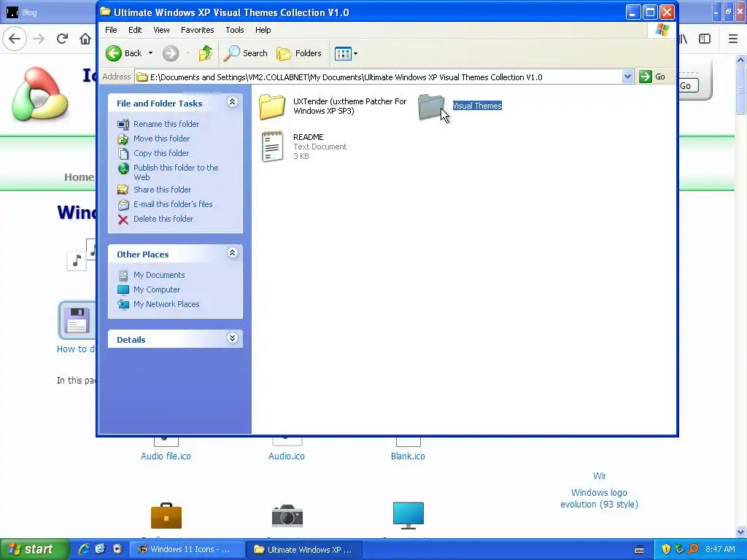The height and width of the screenshot is (560, 747).
Task: Open Audio.ico link in browser page
Action: click(286, 456)
